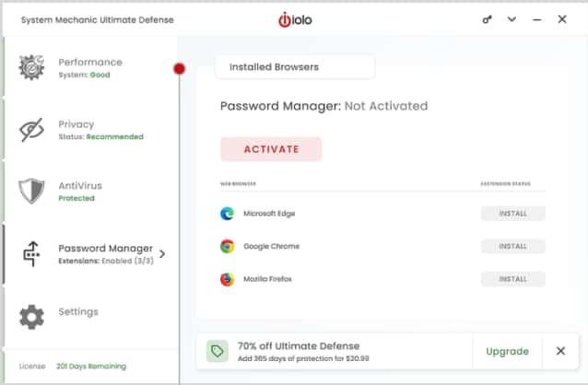Image resolution: width=588 pixels, height=385 pixels.
Task: Click the 201 Days Remaining license link
Action: pyautogui.click(x=91, y=366)
